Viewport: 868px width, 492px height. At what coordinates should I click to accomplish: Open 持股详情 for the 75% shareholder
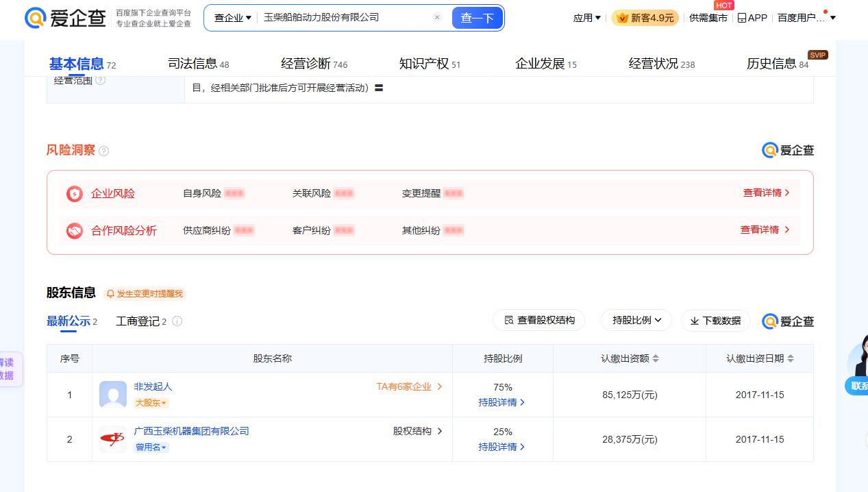tap(502, 402)
